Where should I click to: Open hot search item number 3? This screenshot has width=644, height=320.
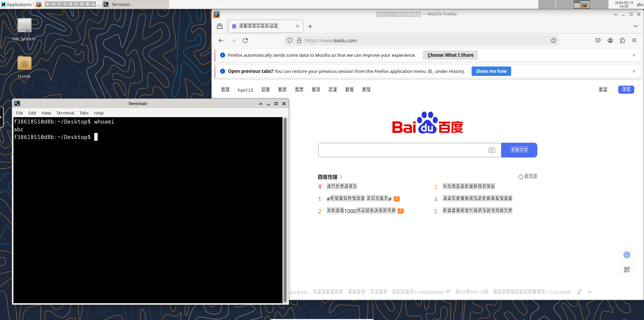pyautogui.click(x=465, y=187)
